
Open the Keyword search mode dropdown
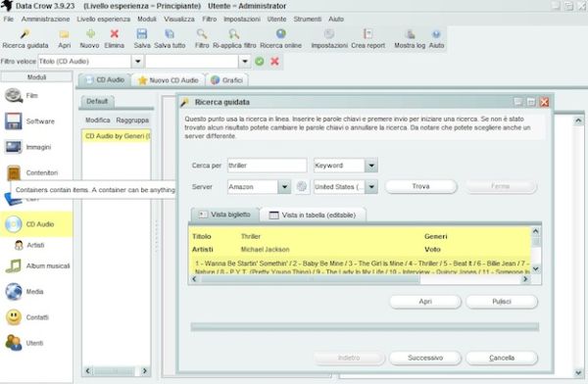[371, 166]
